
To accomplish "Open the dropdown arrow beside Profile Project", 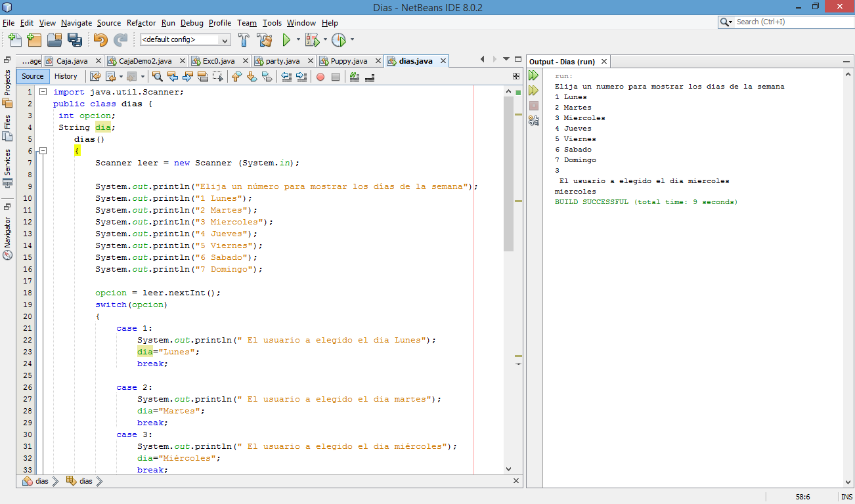I will 352,40.
